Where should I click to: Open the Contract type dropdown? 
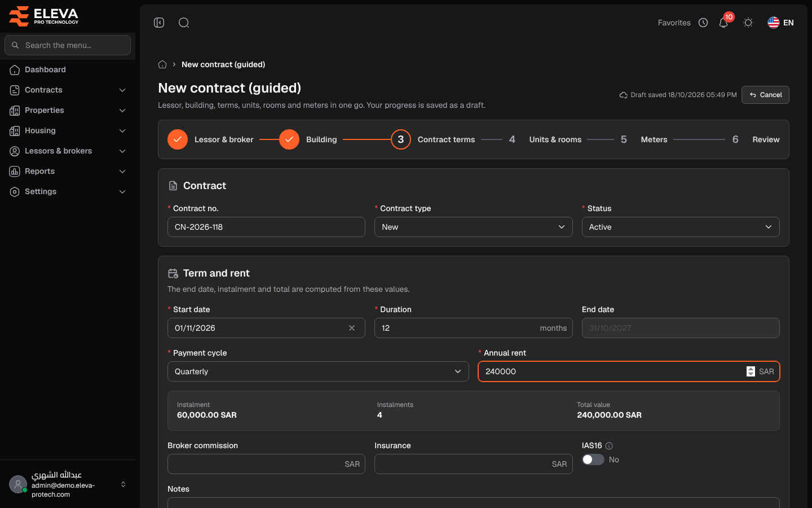pyautogui.click(x=474, y=227)
